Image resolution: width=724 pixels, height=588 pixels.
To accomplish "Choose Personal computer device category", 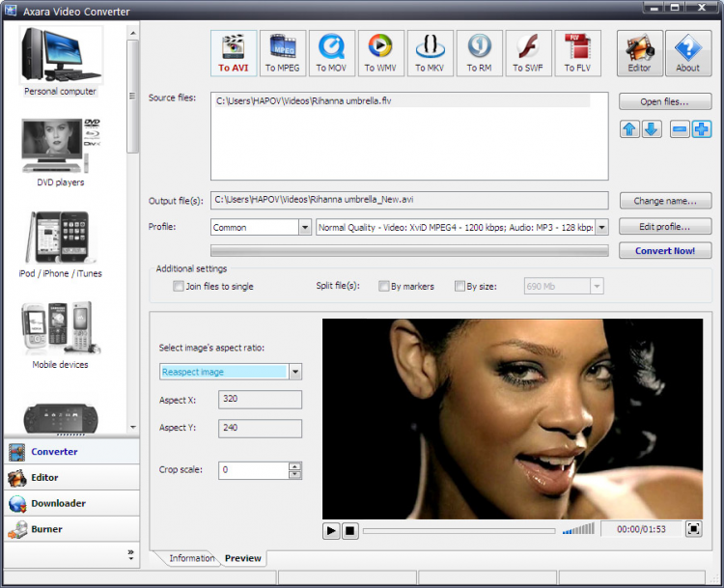I will pyautogui.click(x=61, y=62).
